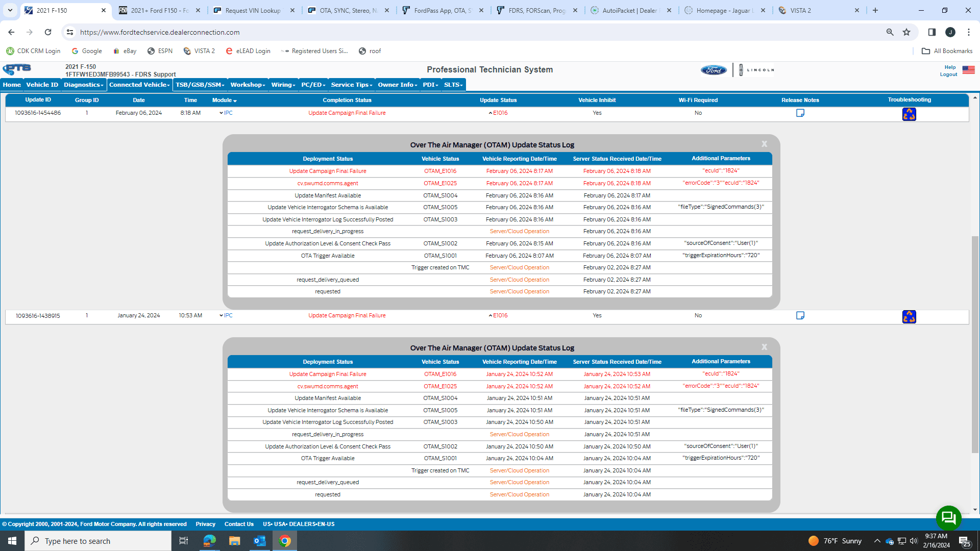The width and height of the screenshot is (980, 551).
Task: Open the Windows Start menu
Action: 12,541
